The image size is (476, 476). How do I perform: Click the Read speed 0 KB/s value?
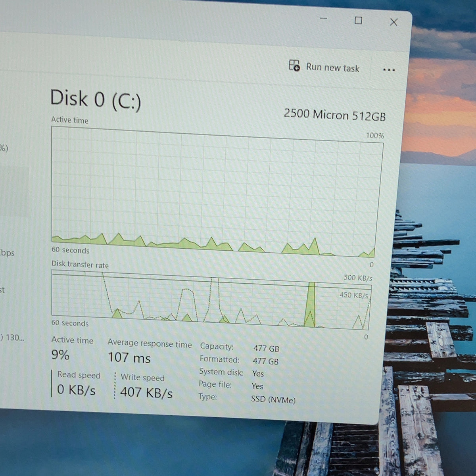(76, 390)
